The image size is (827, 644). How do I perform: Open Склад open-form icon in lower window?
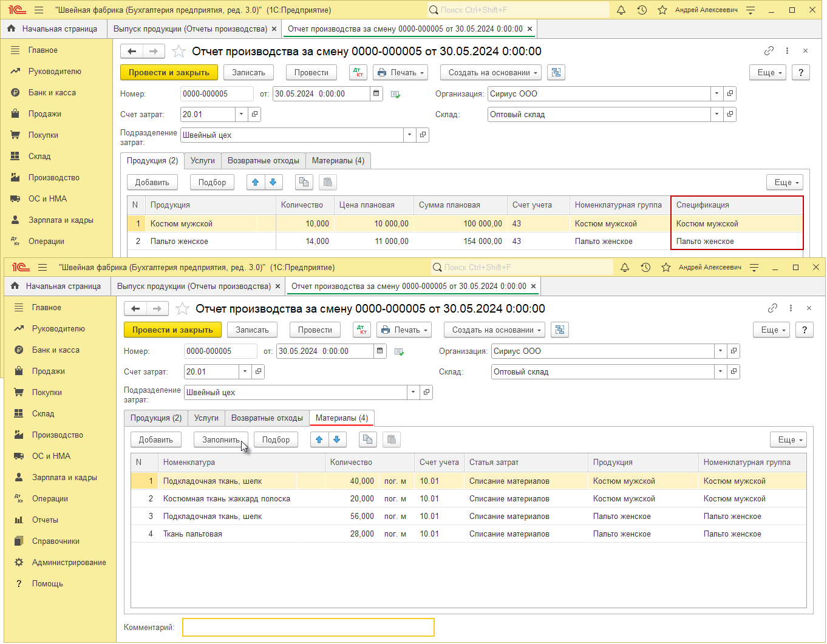734,371
